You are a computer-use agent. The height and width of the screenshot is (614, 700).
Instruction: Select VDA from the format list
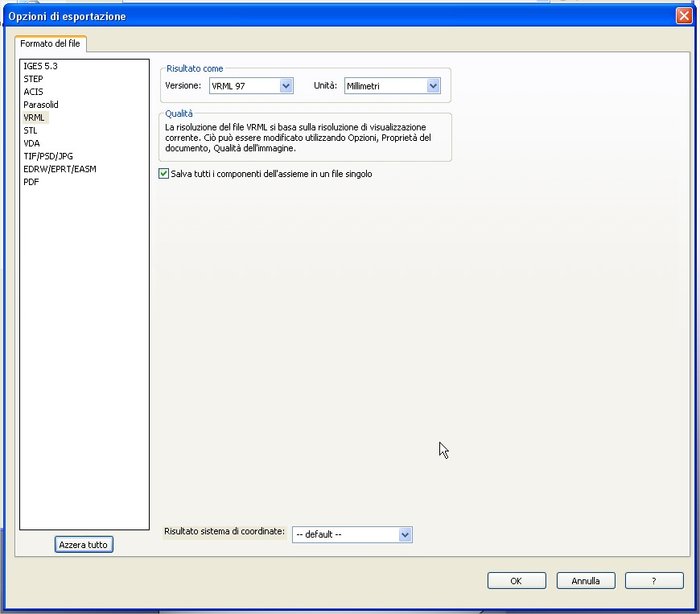pos(32,143)
